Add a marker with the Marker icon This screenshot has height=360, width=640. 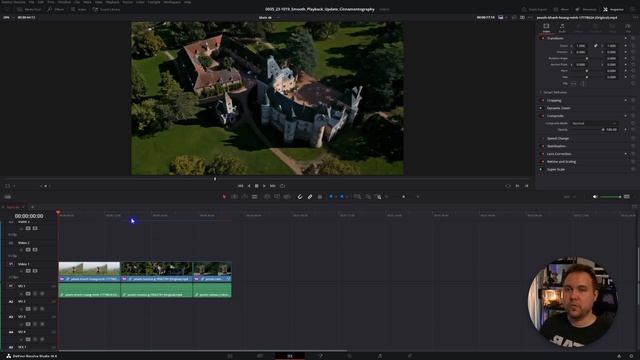342,197
